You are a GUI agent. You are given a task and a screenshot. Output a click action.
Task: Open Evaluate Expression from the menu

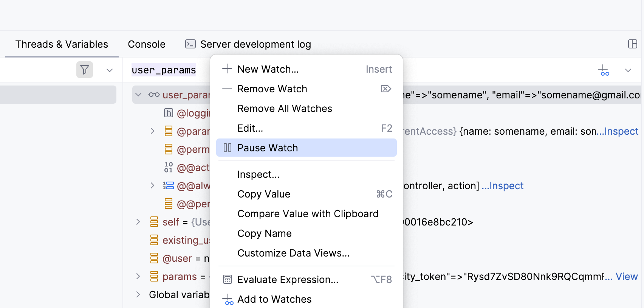click(x=288, y=280)
